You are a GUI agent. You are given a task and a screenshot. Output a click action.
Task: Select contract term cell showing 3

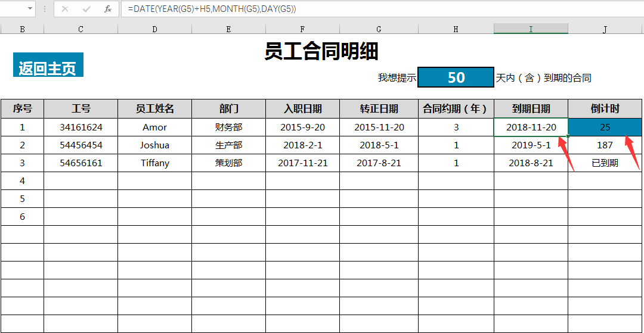(456, 127)
